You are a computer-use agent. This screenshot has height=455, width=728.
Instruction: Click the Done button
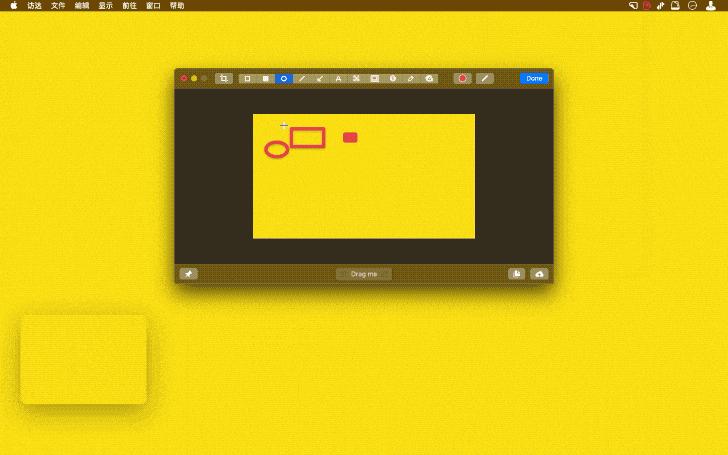click(534, 78)
